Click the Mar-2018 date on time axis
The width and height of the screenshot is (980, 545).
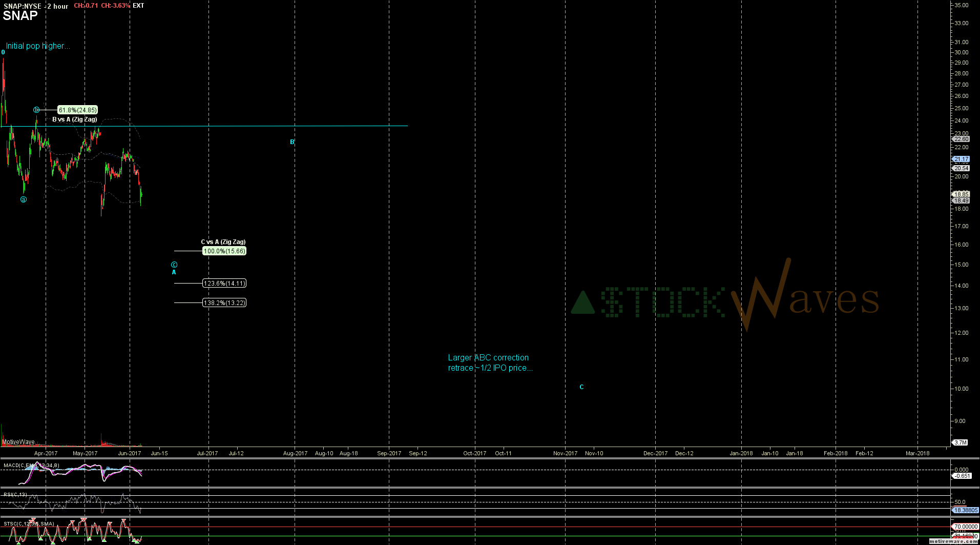click(918, 453)
